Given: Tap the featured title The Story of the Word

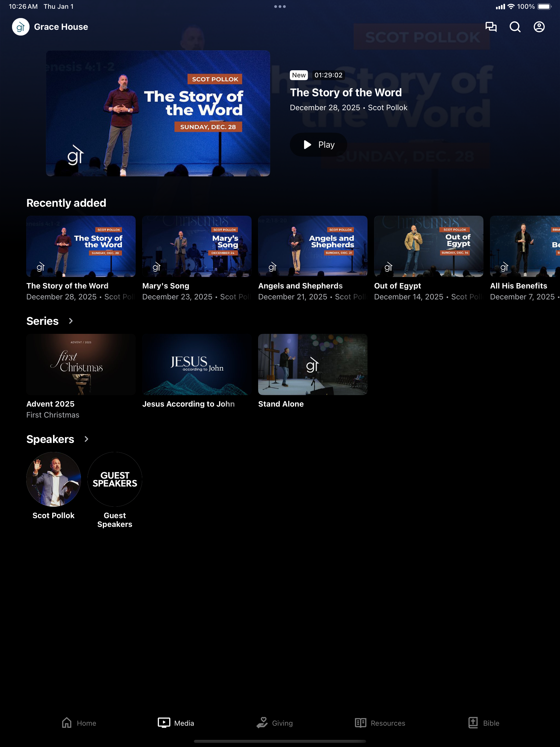Looking at the screenshot, I should (346, 92).
